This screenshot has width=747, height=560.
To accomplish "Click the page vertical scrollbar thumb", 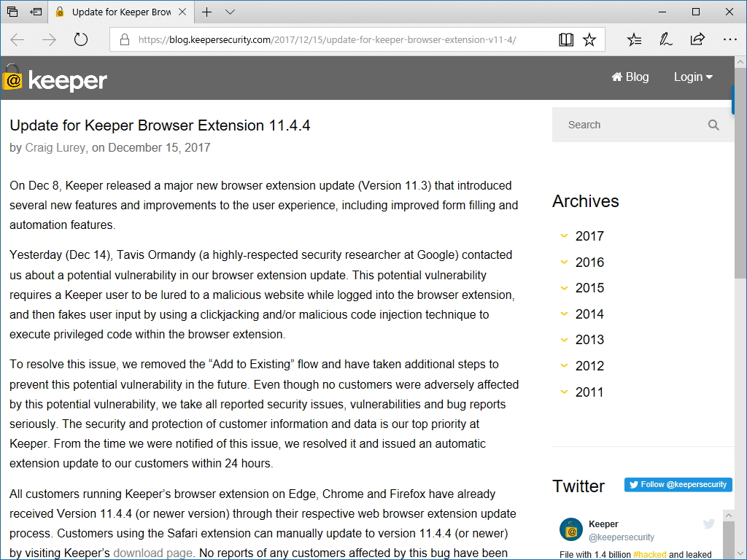I will (740, 173).
